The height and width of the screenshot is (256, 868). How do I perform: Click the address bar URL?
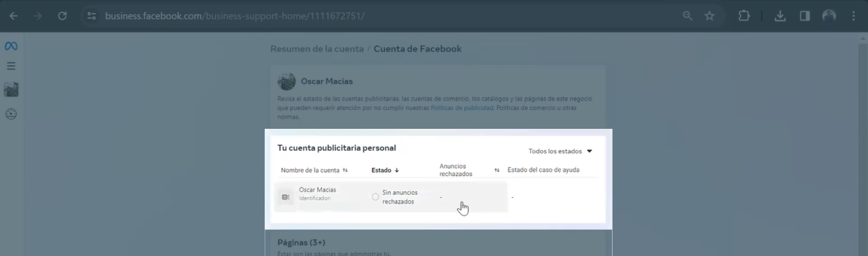click(x=235, y=16)
